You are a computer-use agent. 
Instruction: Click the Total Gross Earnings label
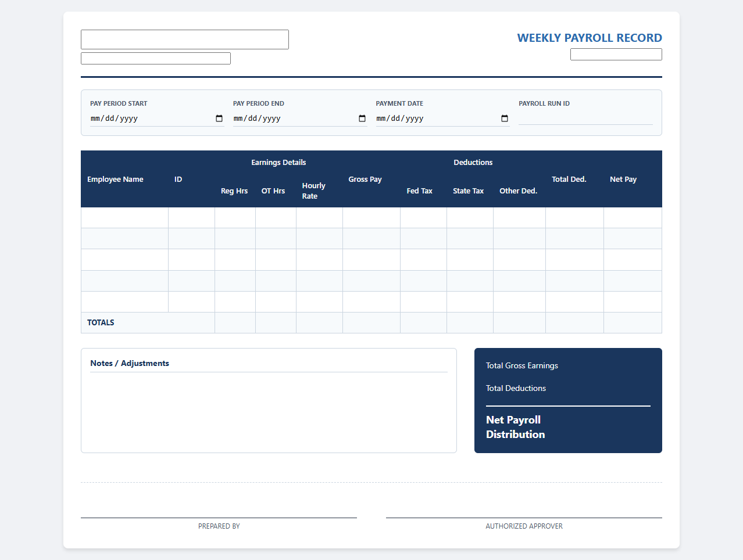coord(522,366)
